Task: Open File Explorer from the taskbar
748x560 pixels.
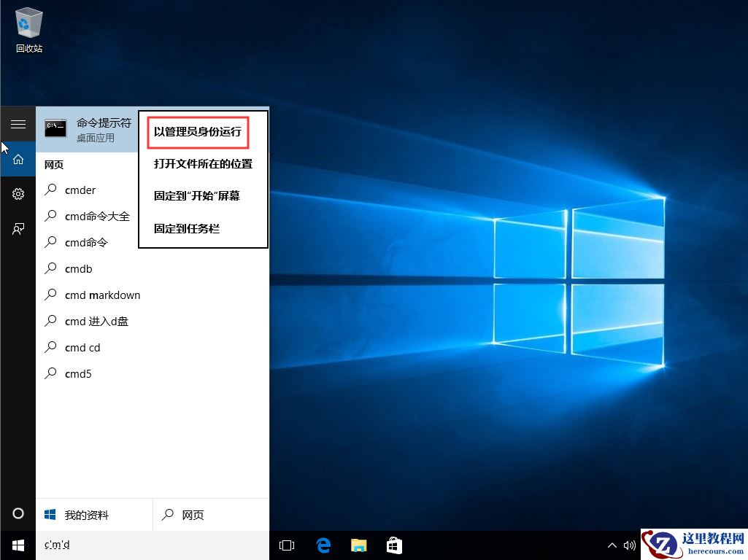Action: click(358, 545)
